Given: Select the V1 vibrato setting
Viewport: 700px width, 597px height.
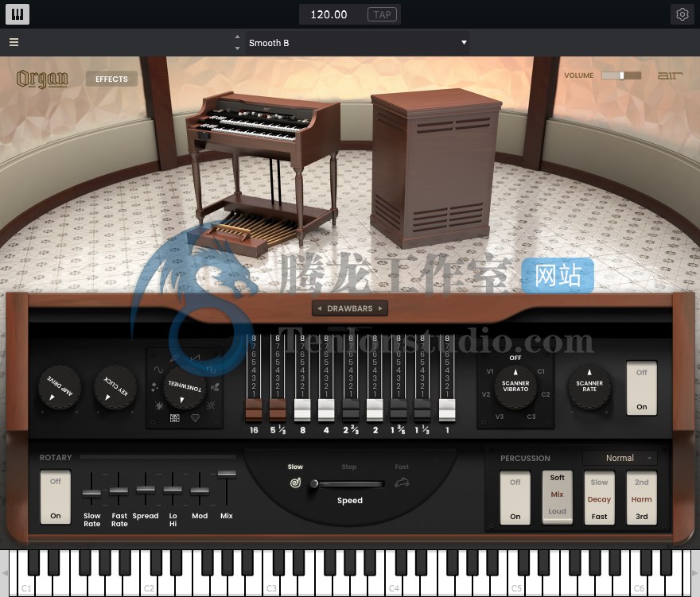Looking at the screenshot, I should [490, 371].
